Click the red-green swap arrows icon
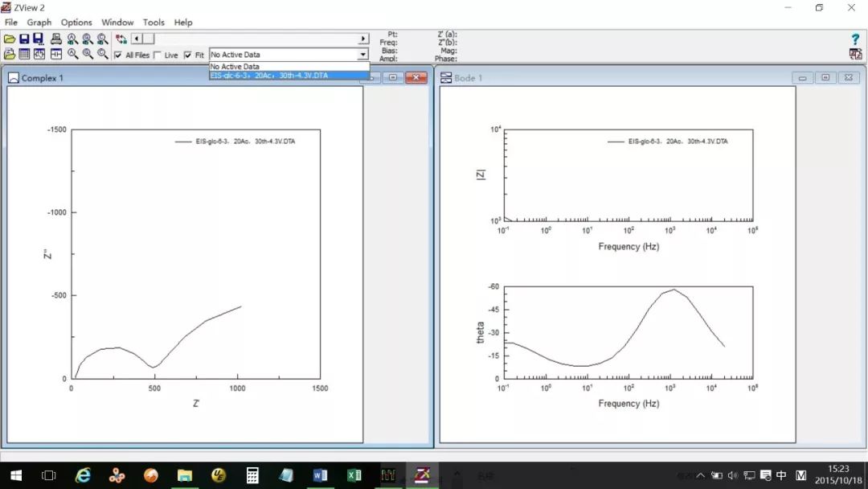This screenshot has width=868, height=489. click(x=121, y=39)
